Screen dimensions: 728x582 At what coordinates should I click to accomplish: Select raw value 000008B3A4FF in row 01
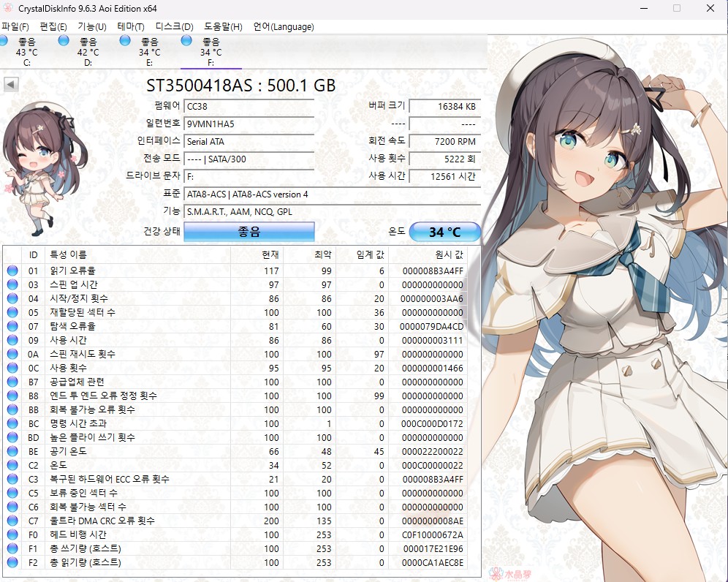(433, 271)
